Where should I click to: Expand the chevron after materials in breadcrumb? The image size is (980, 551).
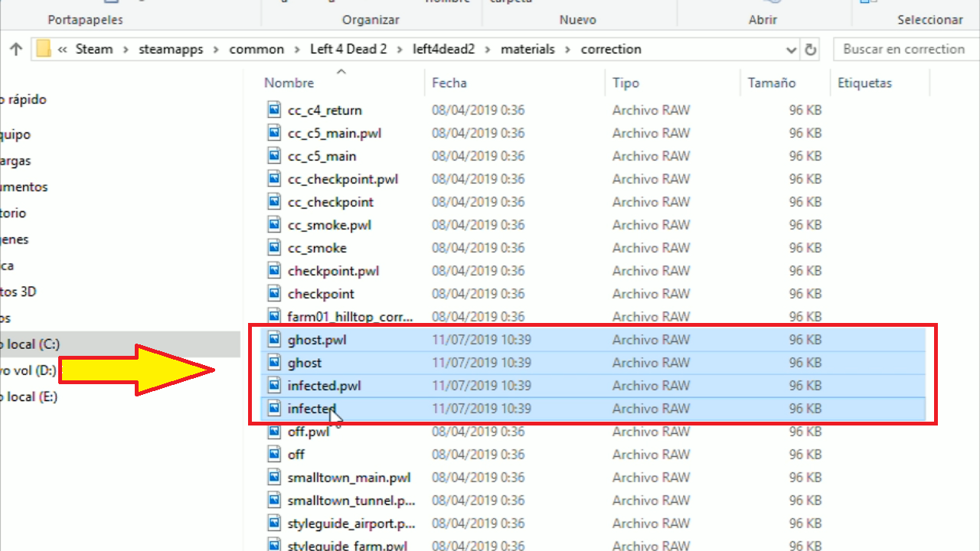tap(568, 49)
